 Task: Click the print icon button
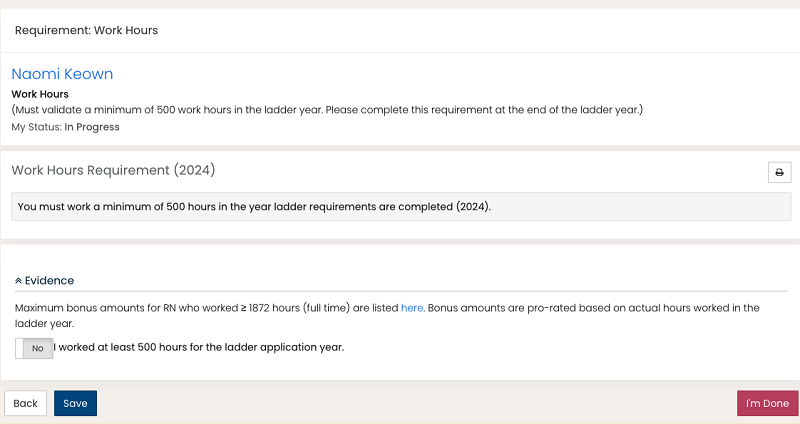click(779, 172)
